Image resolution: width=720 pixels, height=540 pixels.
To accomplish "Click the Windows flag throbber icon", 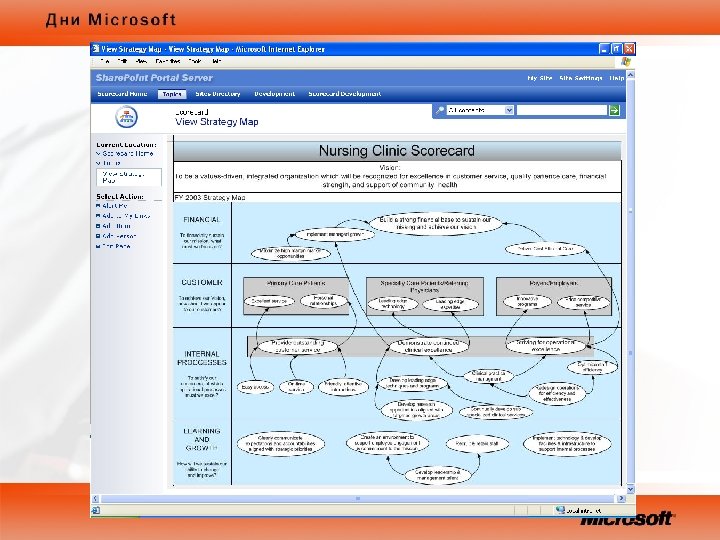I will [626, 62].
